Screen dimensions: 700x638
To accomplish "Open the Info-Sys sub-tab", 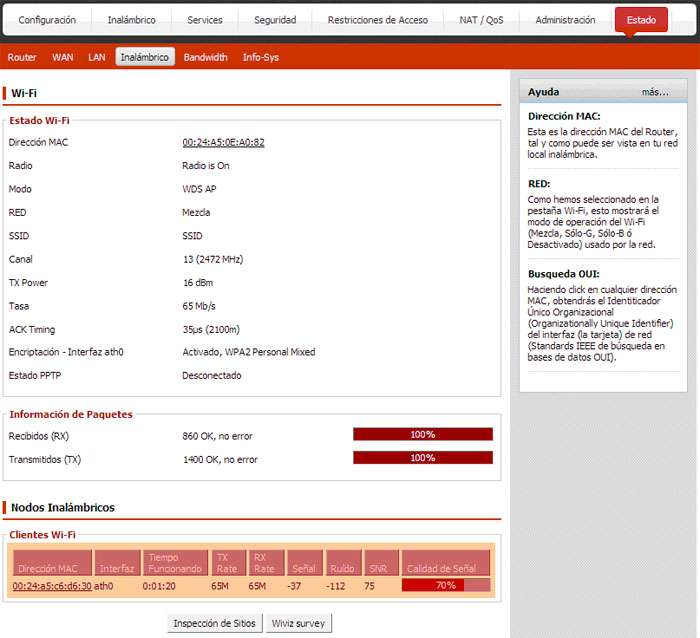I will (x=261, y=57).
